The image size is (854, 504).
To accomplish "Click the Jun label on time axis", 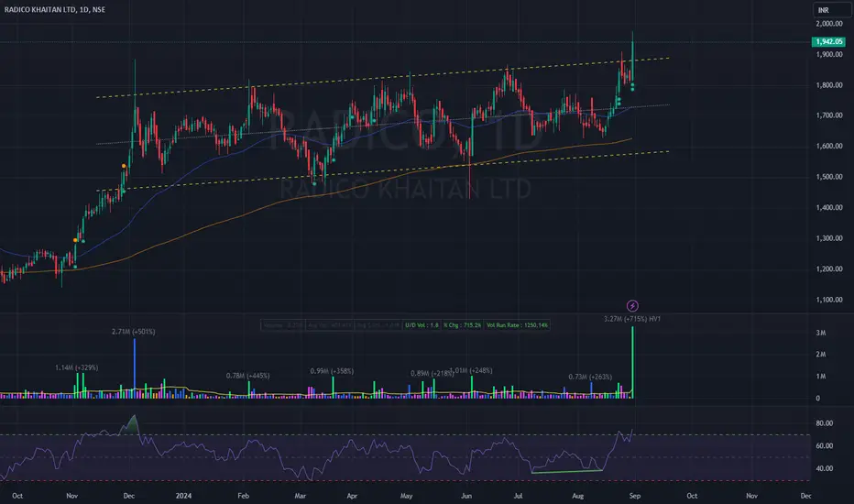I will (x=466, y=496).
